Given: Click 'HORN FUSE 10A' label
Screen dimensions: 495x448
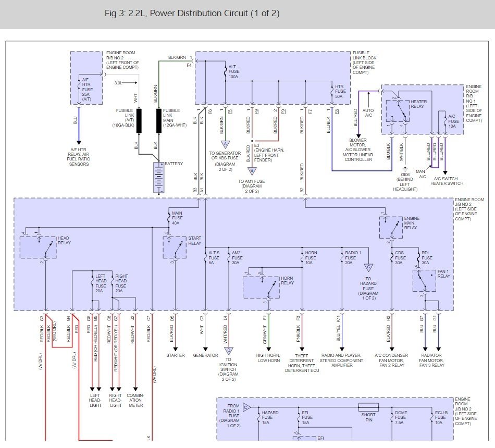Looking at the screenshot, I should click(x=311, y=258).
